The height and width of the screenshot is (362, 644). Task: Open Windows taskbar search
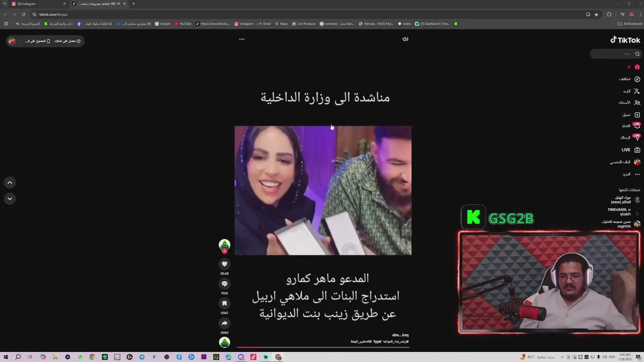pyautogui.click(x=18, y=357)
